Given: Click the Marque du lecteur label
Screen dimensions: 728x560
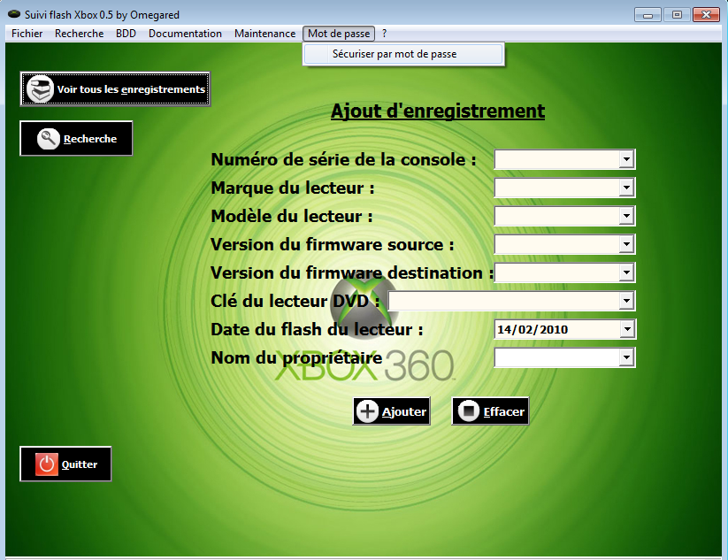Looking at the screenshot, I should (293, 188).
